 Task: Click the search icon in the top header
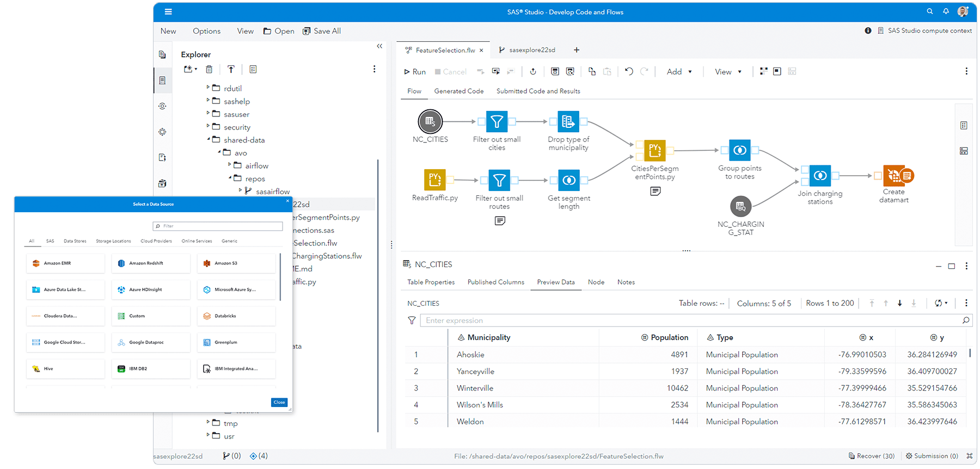coord(930,11)
